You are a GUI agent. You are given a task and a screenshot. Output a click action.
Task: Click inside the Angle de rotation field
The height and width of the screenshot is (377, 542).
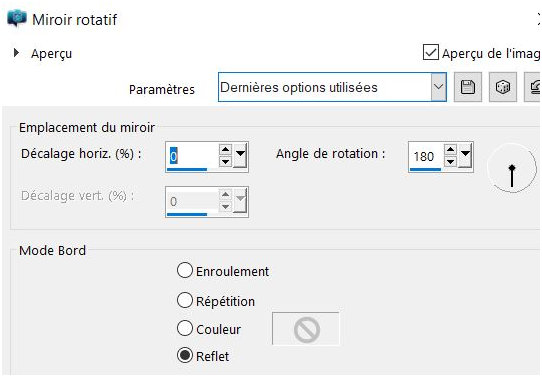(426, 156)
